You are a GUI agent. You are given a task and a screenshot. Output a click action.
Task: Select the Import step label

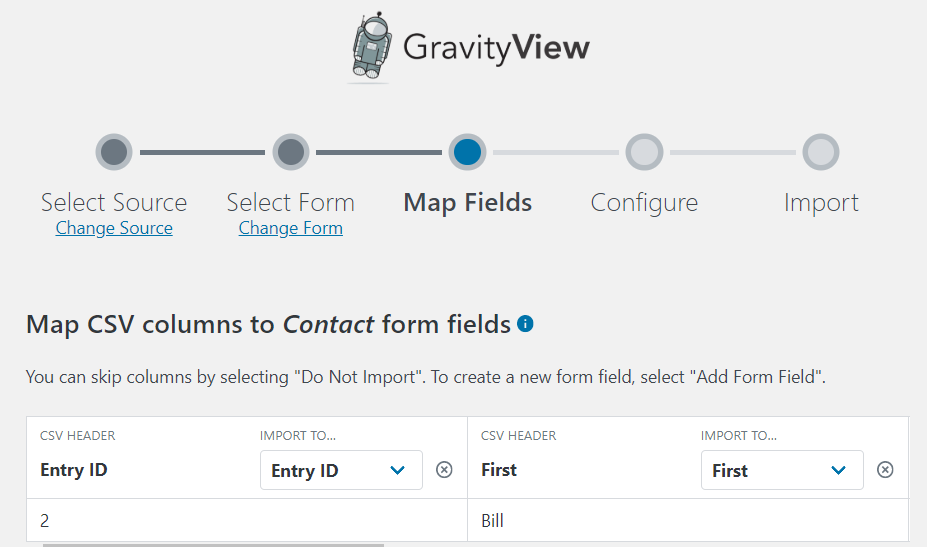821,203
